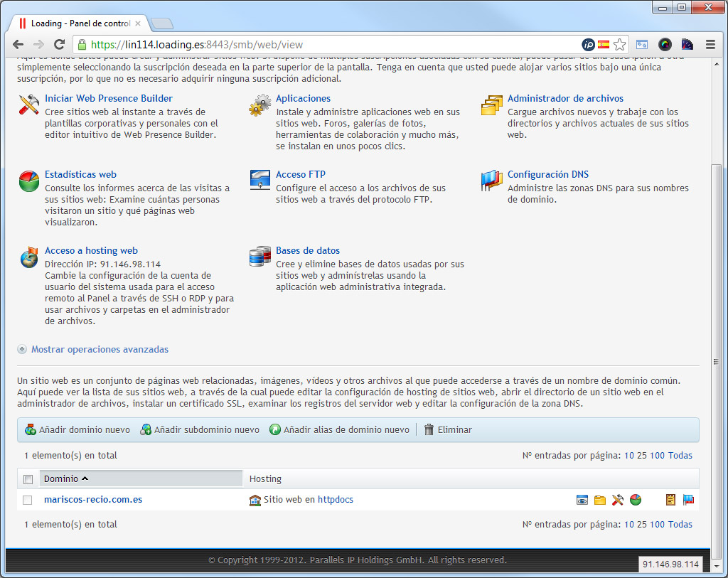The height and width of the screenshot is (578, 728).
Task: View web statistics pie icon in domain row
Action: (636, 500)
